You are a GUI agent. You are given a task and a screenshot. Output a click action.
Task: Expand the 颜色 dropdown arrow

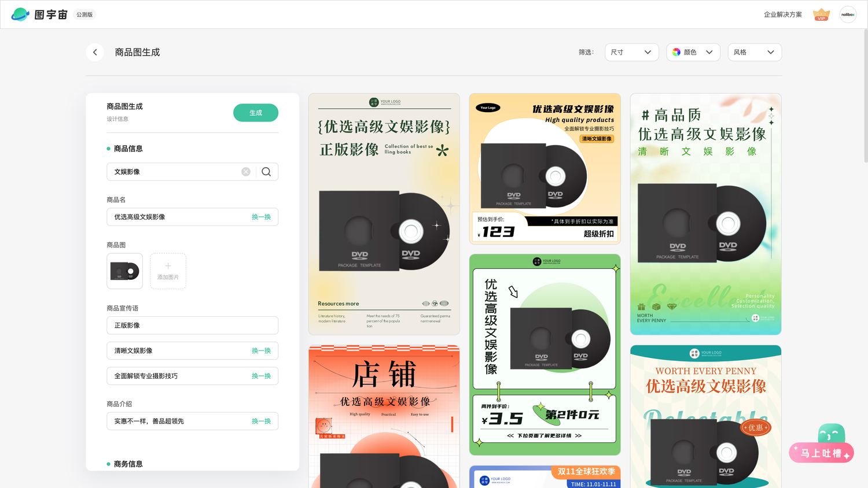pyautogui.click(x=709, y=52)
